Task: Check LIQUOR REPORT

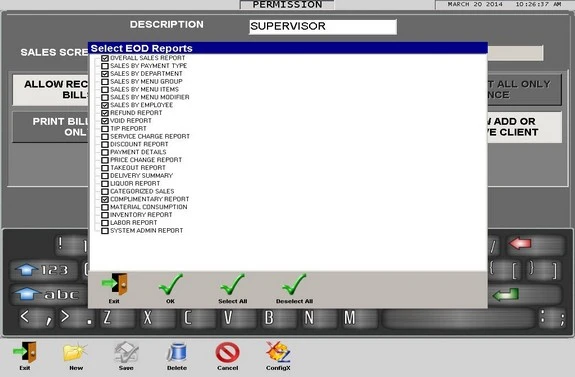Action: click(x=105, y=184)
